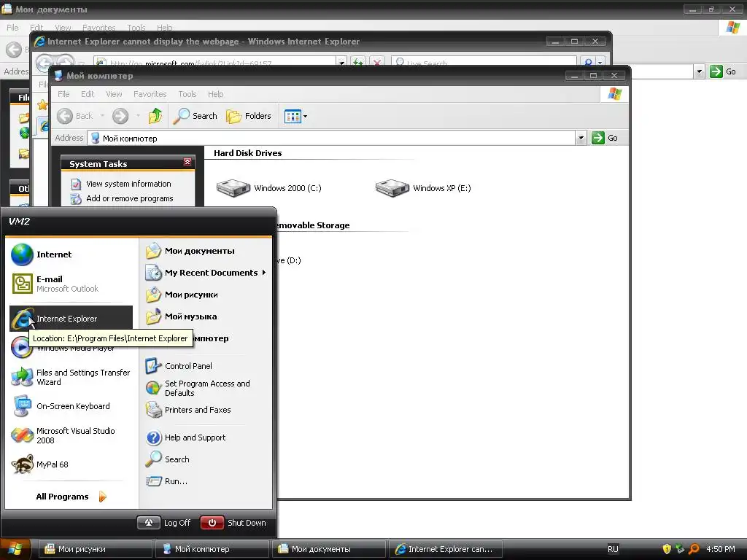
Task: Click RU language indicator
Action: pos(613,549)
